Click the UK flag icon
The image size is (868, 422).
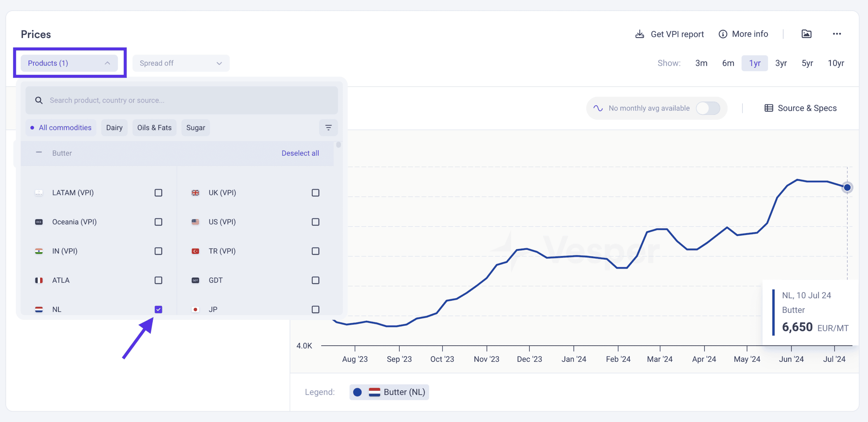tap(195, 193)
